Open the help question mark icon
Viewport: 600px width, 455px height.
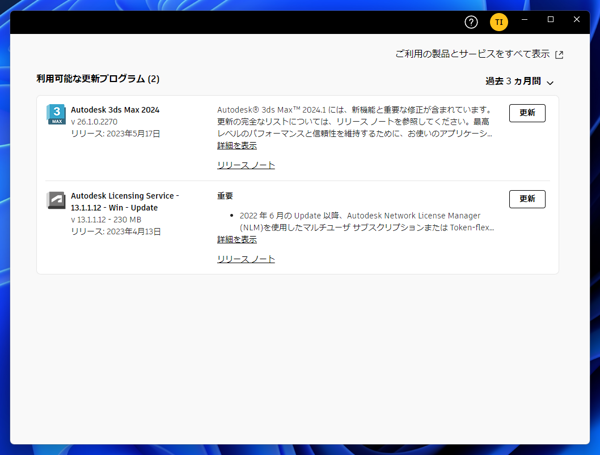[x=471, y=22]
